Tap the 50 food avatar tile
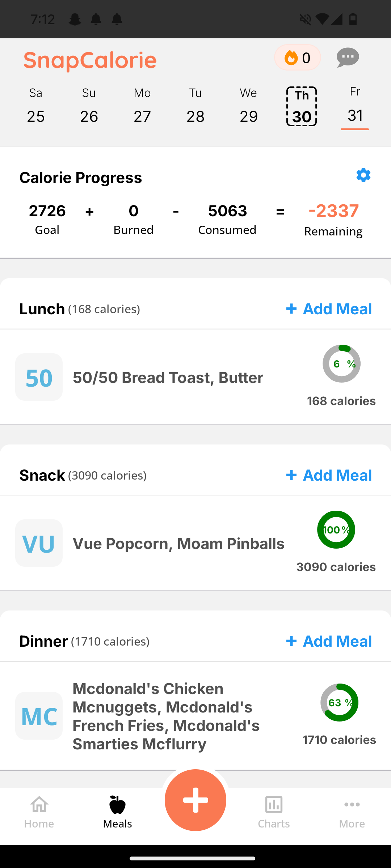391x868 pixels. 39,377
